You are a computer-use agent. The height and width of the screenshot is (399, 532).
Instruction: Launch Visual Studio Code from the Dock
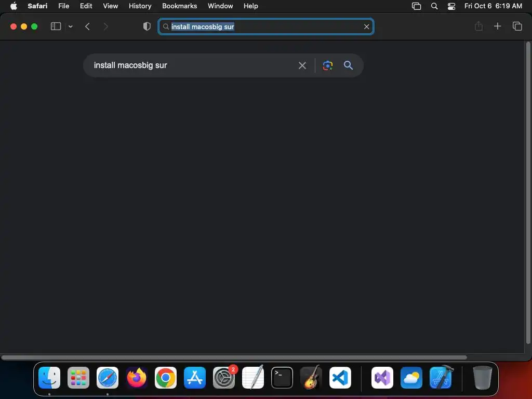[x=340, y=378]
